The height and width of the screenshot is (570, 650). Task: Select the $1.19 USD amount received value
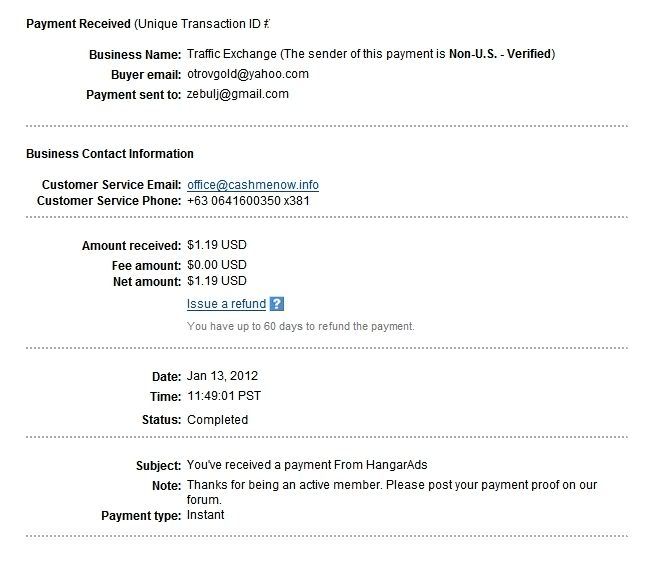[x=217, y=245]
